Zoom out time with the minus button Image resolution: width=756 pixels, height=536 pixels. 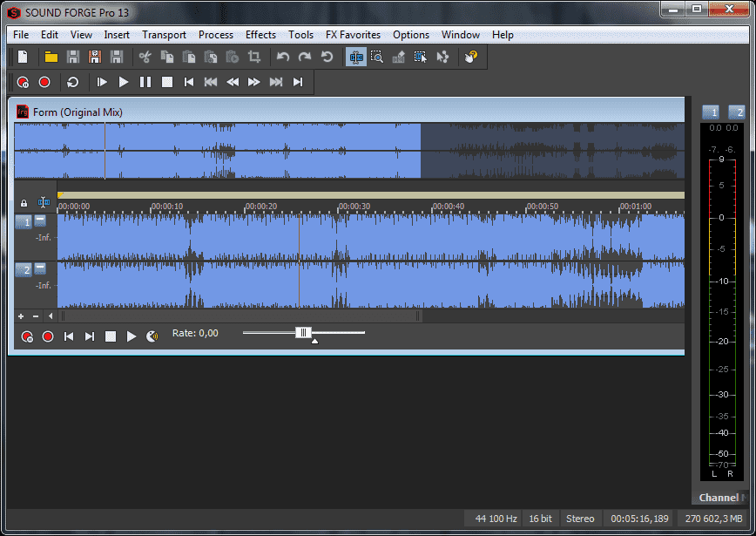pyautogui.click(x=35, y=316)
